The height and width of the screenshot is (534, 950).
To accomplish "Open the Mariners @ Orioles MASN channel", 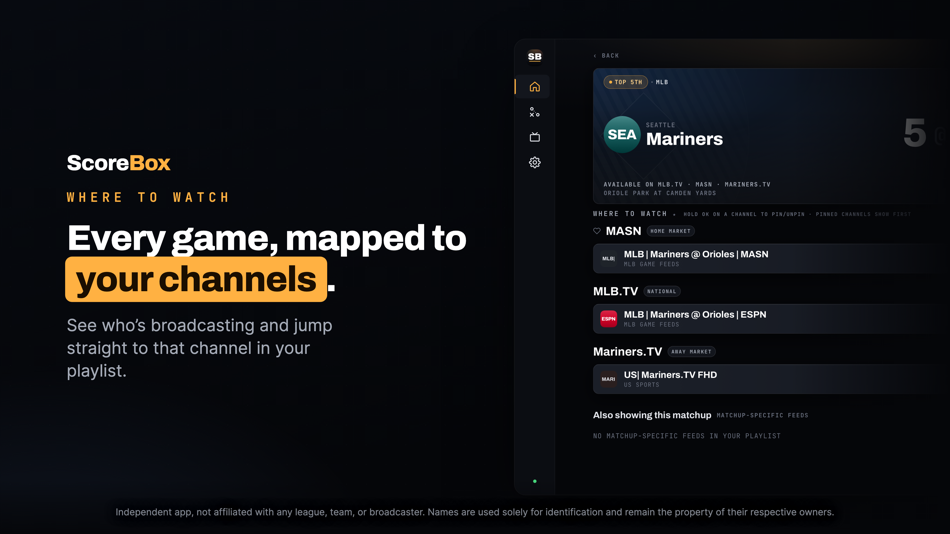I will (771, 258).
